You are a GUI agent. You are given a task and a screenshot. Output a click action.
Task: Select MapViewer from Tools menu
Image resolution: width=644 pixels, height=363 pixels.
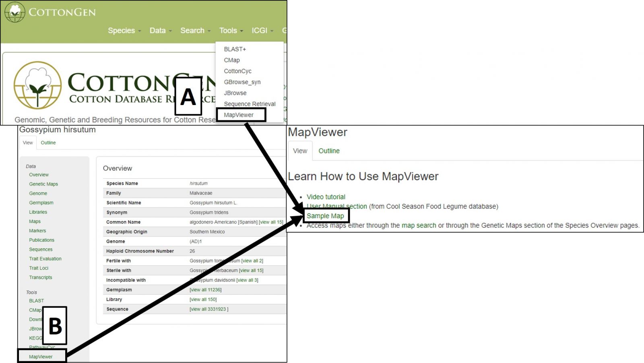pyautogui.click(x=239, y=115)
